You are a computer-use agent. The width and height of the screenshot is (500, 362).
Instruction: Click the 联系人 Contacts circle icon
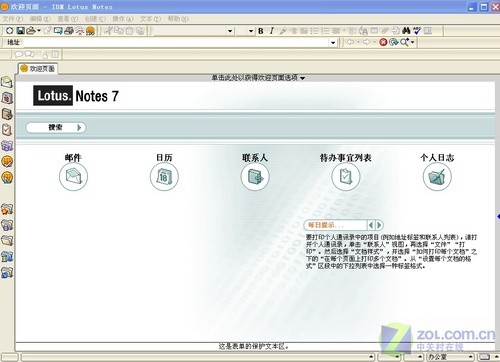click(255, 177)
